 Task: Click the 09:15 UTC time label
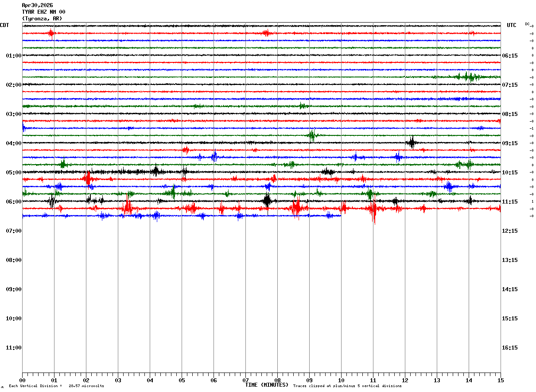click(x=510, y=143)
